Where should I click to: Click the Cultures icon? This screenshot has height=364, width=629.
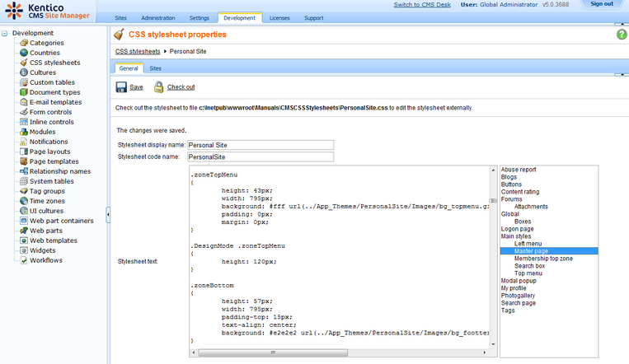24,72
